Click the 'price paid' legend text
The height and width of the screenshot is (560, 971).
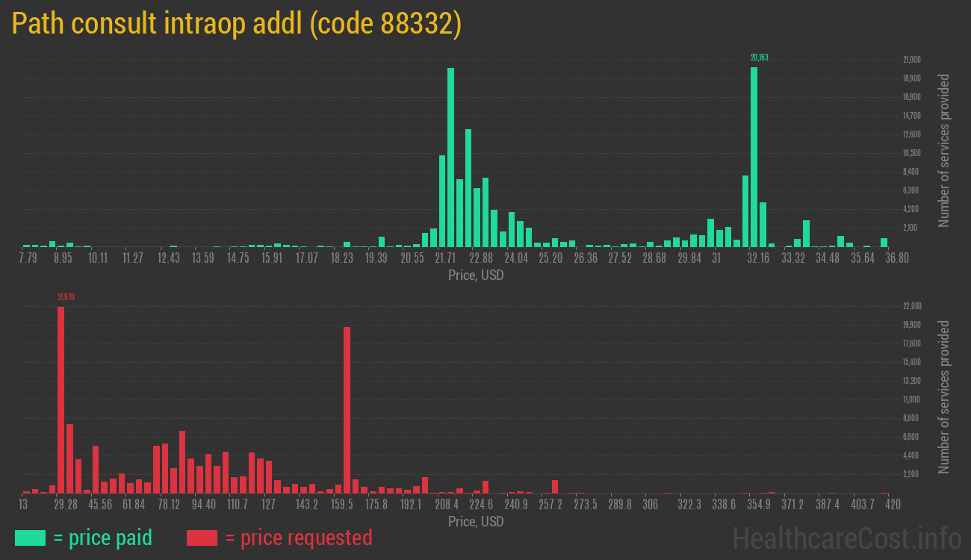pyautogui.click(x=103, y=538)
